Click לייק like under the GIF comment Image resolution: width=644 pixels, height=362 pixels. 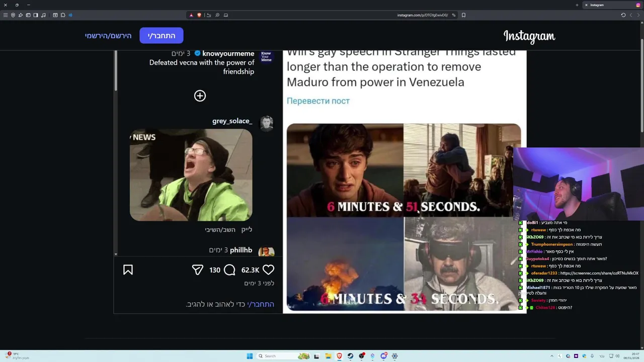pyautogui.click(x=247, y=230)
